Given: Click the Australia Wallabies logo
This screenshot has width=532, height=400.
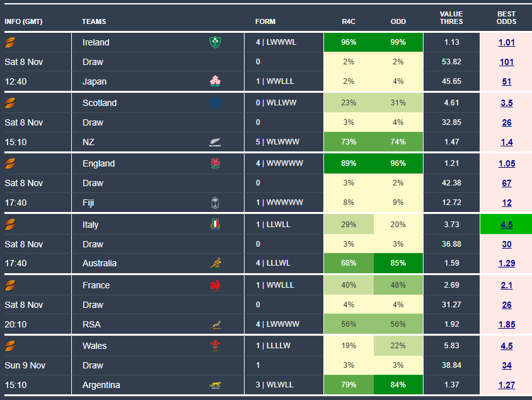Looking at the screenshot, I should [x=216, y=263].
